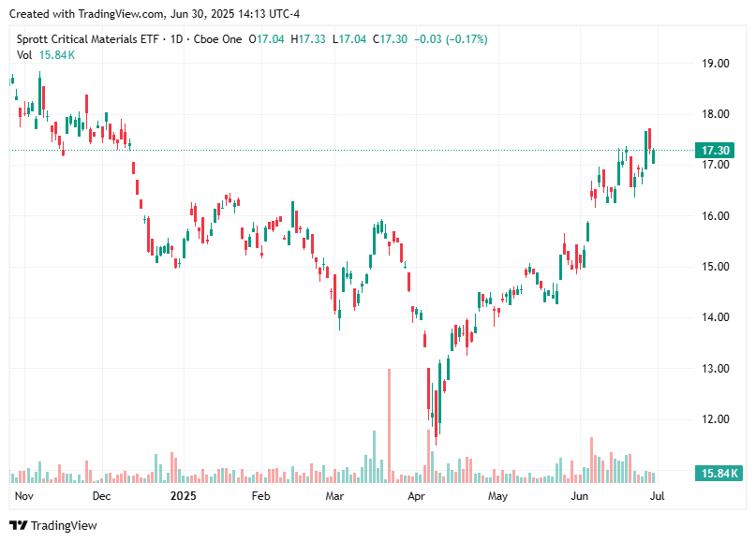The image size is (756, 542).
Task: Click the Feb label on time axis
Action: [x=260, y=496]
